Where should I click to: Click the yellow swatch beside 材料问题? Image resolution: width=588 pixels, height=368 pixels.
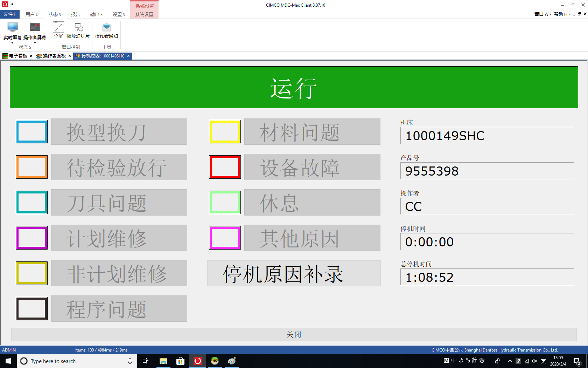click(225, 132)
